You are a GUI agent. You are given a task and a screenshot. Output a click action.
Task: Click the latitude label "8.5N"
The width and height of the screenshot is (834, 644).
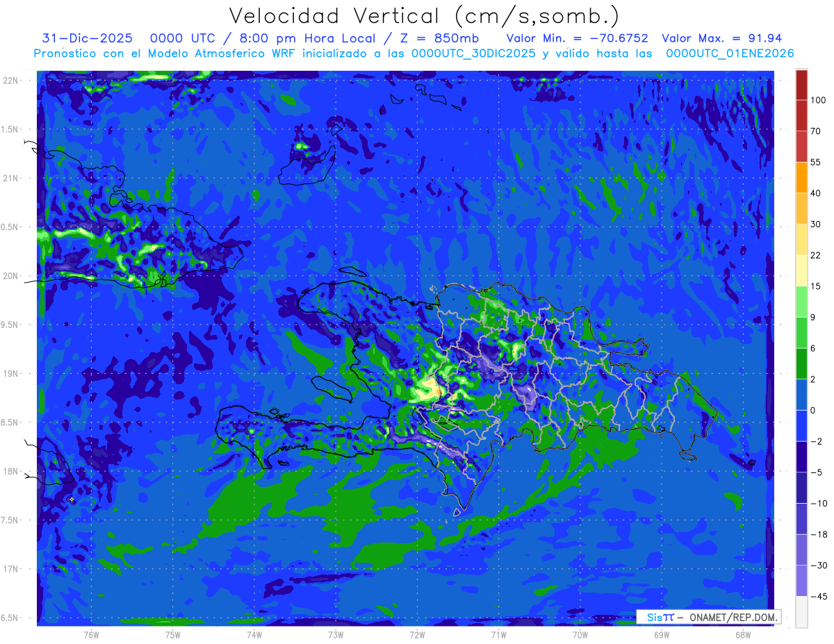click(x=10, y=422)
